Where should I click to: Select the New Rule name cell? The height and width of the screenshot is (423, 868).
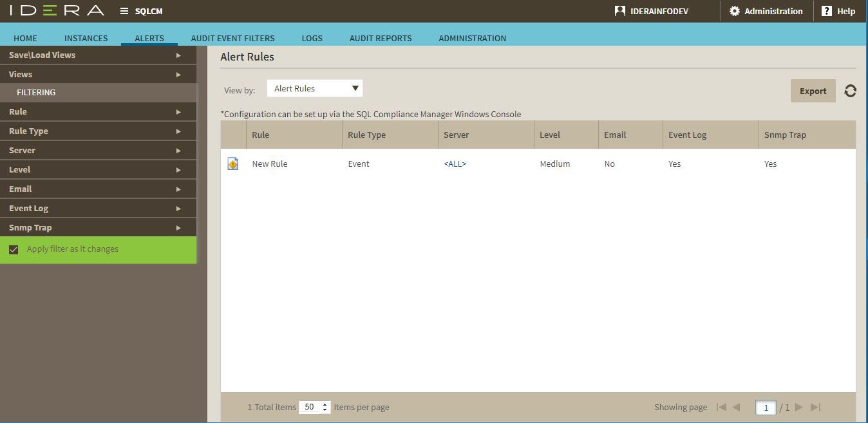point(270,164)
